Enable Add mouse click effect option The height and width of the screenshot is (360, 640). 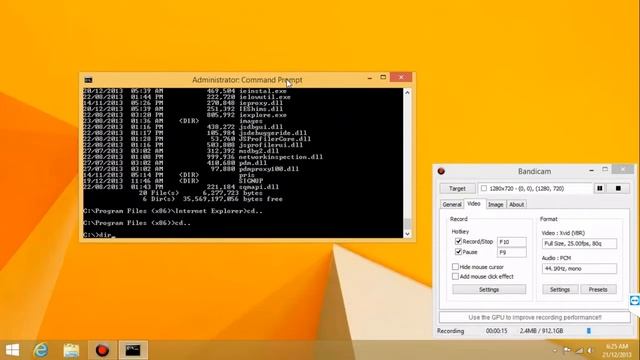pos(455,276)
